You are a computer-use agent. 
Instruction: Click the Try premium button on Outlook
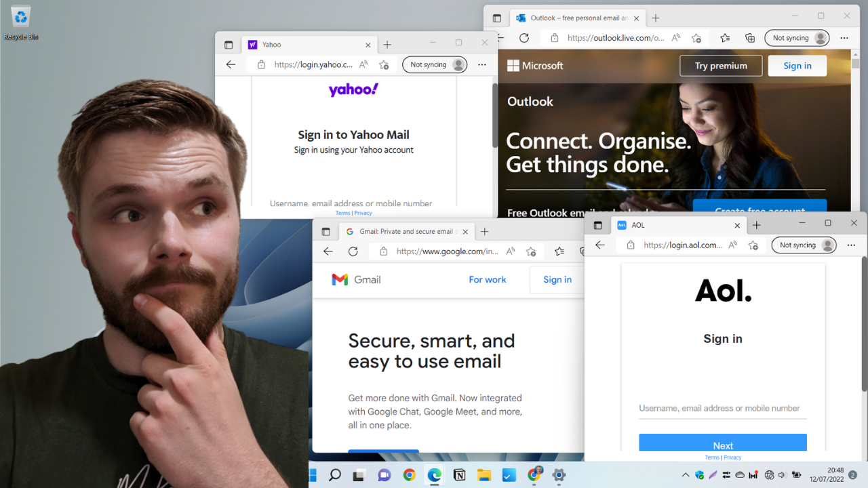pyautogui.click(x=721, y=65)
